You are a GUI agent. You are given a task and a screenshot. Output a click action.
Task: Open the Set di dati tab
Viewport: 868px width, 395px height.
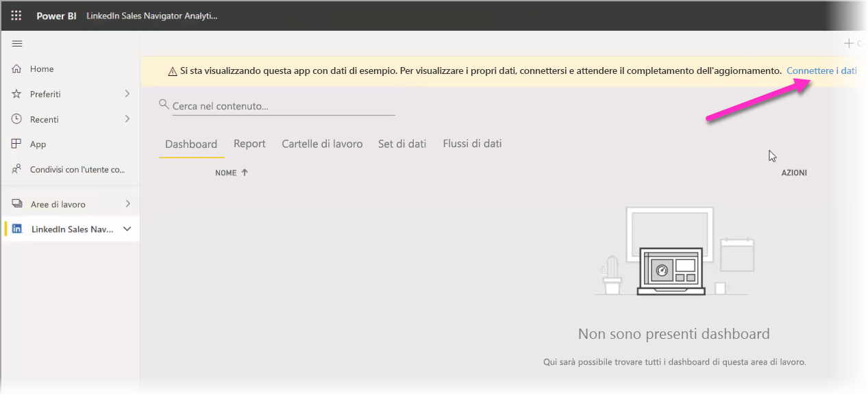pos(402,144)
